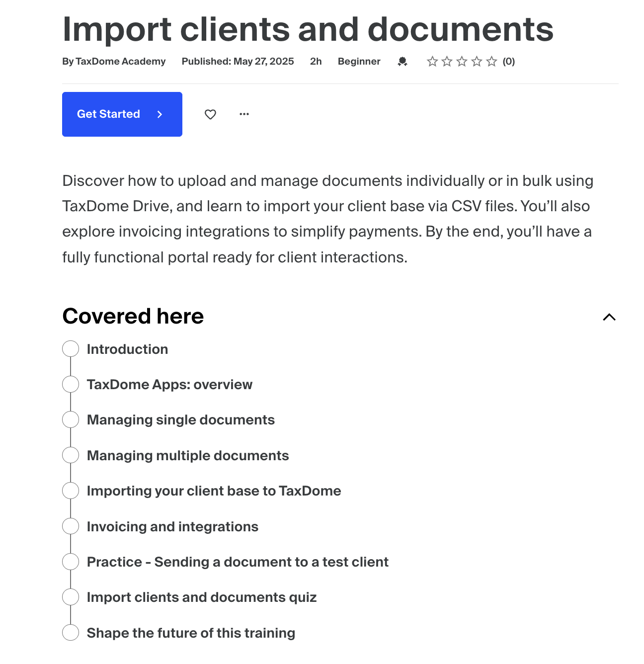This screenshot has height=664, width=644.
Task: Rate the course one star
Action: [432, 62]
